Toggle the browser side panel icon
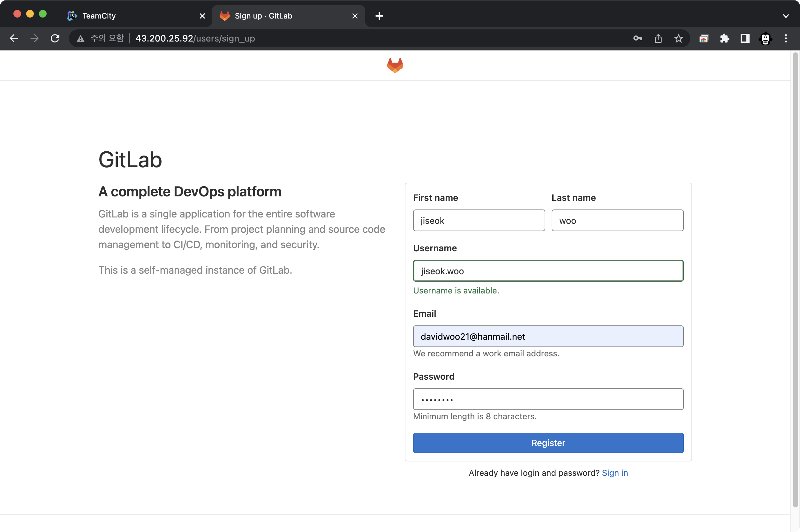The image size is (800, 532). pos(745,38)
